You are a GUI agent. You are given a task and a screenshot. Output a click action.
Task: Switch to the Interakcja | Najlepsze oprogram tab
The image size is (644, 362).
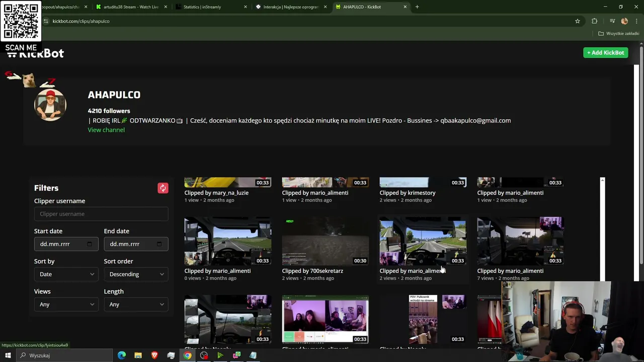coord(291,7)
